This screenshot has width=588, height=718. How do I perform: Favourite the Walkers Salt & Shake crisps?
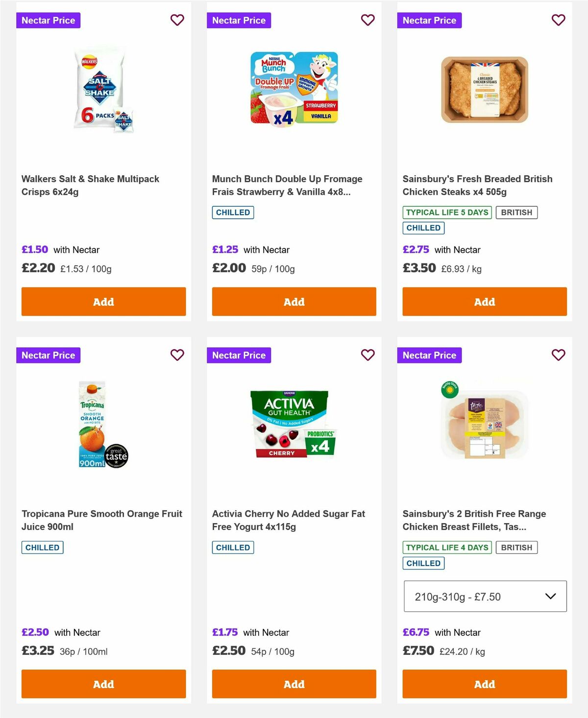coord(177,20)
